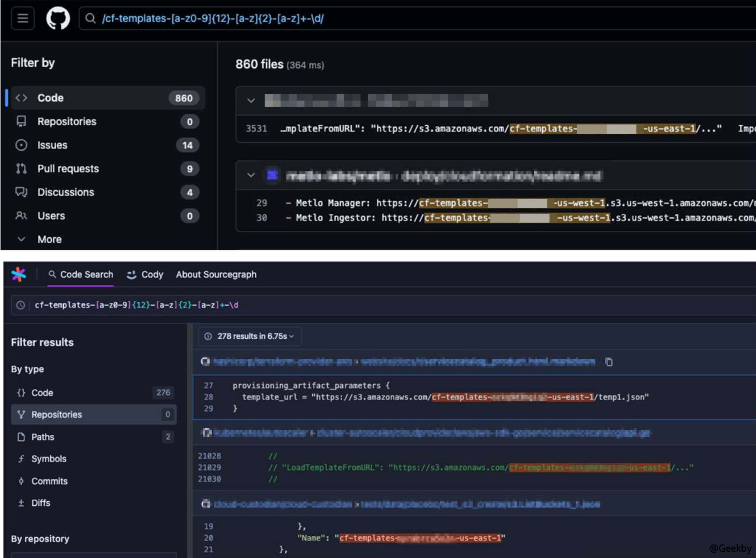
Task: Select Commits type in Sourcegraph filters
Action: click(x=49, y=481)
